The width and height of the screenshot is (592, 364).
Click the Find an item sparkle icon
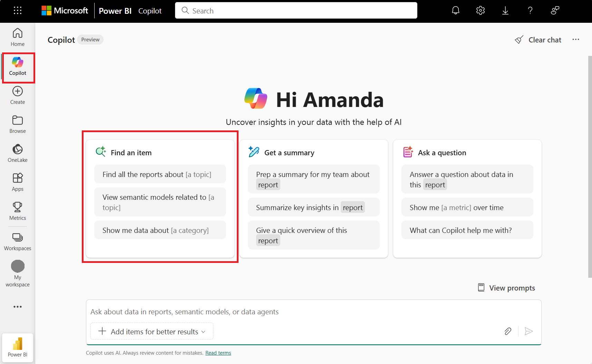[x=101, y=151]
